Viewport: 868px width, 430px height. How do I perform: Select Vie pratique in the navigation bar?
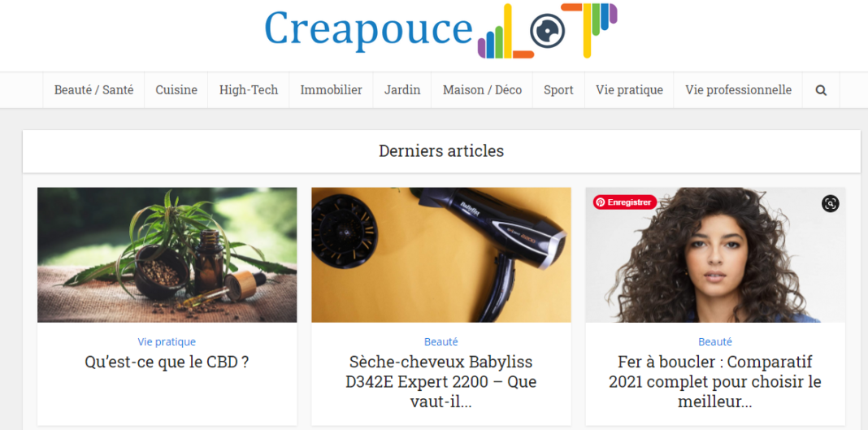click(x=629, y=90)
